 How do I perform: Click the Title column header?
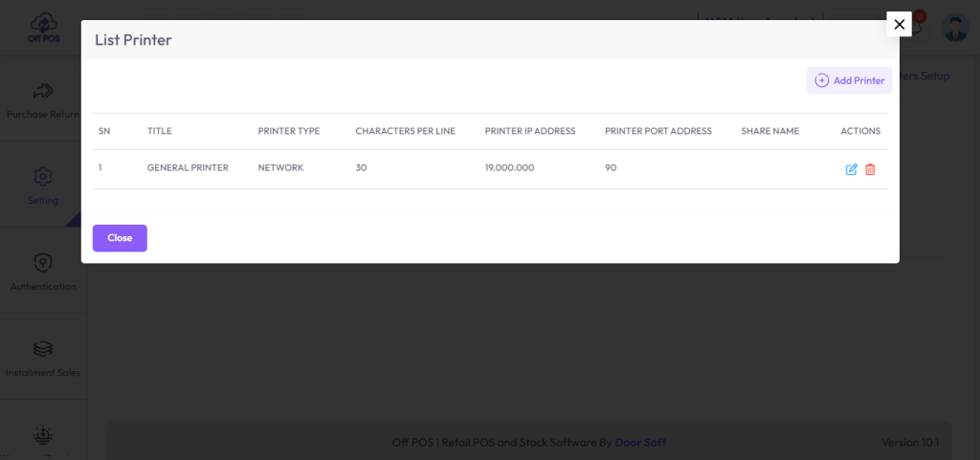tap(160, 131)
